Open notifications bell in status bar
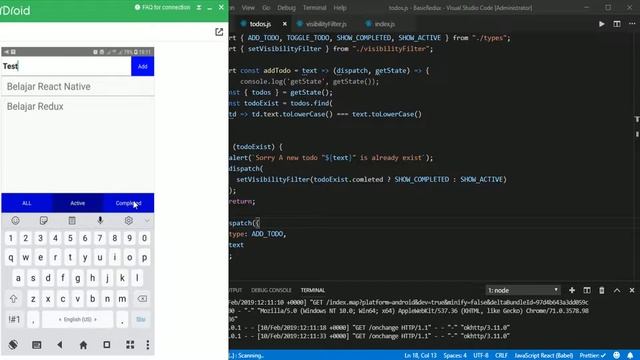Viewport: 640px width, 360px height. click(630, 356)
